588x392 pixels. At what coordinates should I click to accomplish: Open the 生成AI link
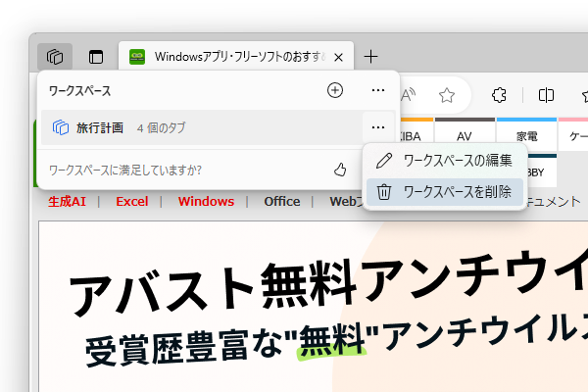(x=67, y=202)
